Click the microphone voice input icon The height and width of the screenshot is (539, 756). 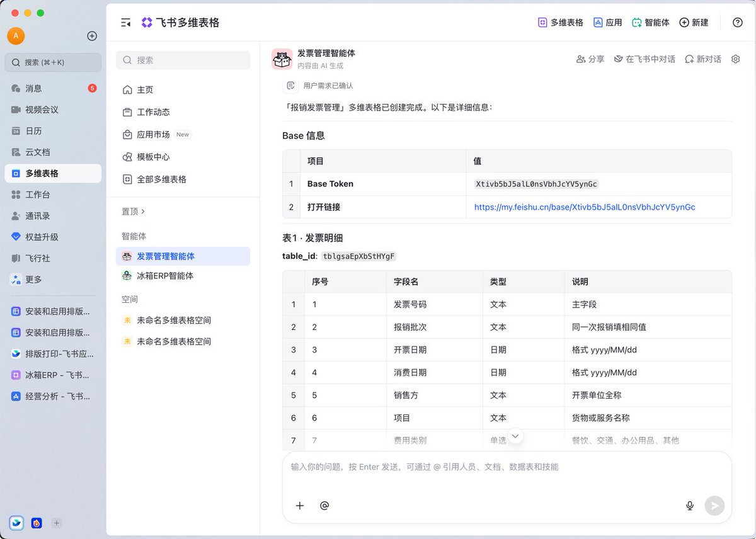690,506
